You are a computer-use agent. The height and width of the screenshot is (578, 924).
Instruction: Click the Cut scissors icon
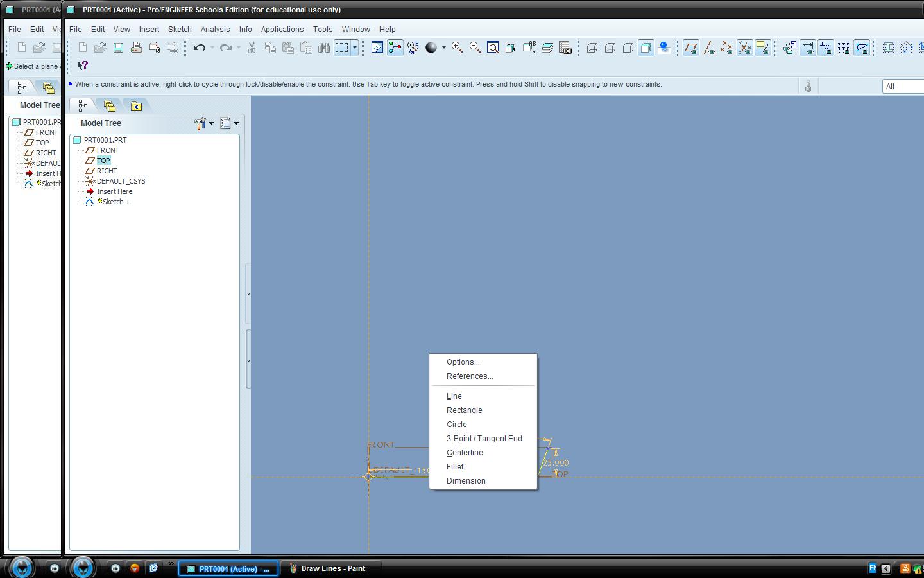point(252,48)
